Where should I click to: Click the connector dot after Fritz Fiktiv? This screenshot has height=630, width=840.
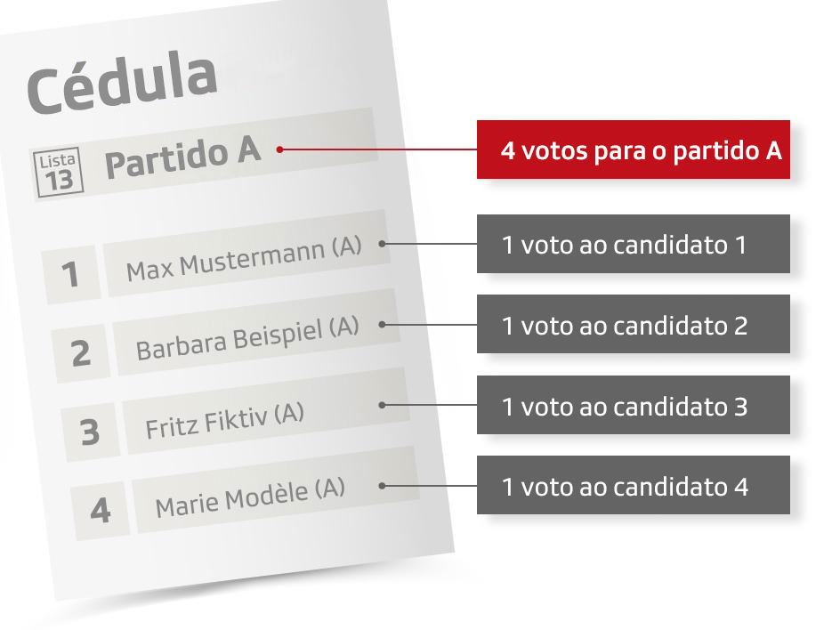[382, 405]
